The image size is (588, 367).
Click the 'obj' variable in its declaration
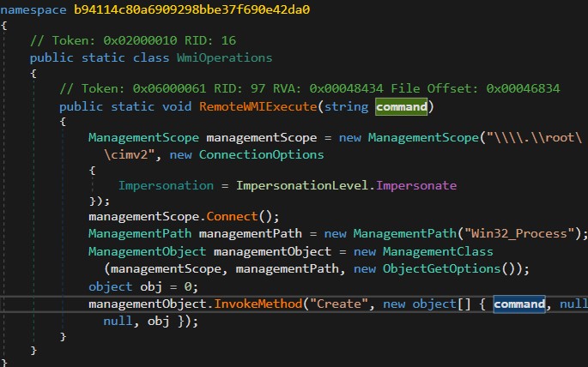pos(151,287)
